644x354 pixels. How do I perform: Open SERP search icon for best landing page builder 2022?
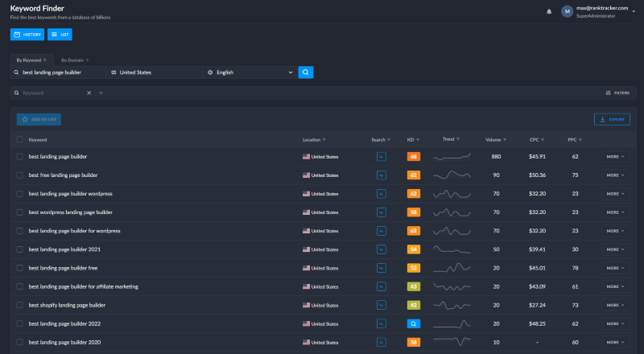coord(381,323)
